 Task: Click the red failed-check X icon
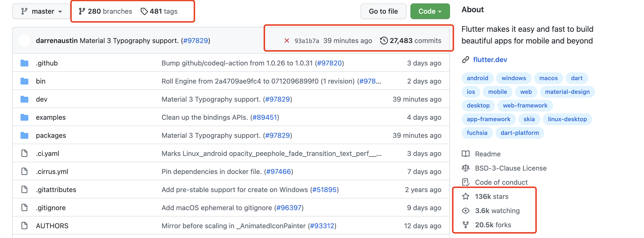(287, 41)
